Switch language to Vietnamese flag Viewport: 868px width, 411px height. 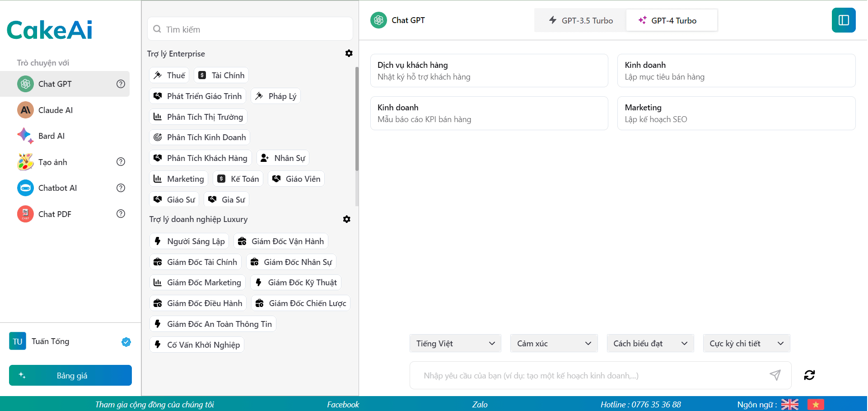[816, 404]
